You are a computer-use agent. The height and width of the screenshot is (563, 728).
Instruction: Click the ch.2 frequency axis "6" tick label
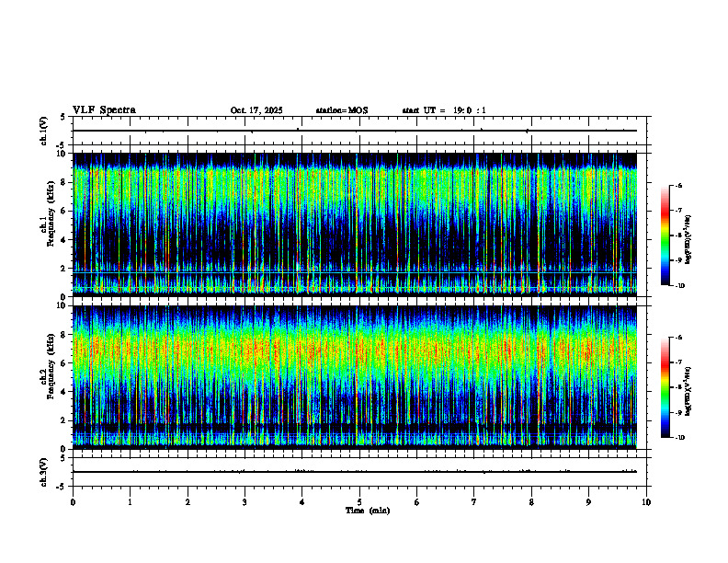coord(64,363)
